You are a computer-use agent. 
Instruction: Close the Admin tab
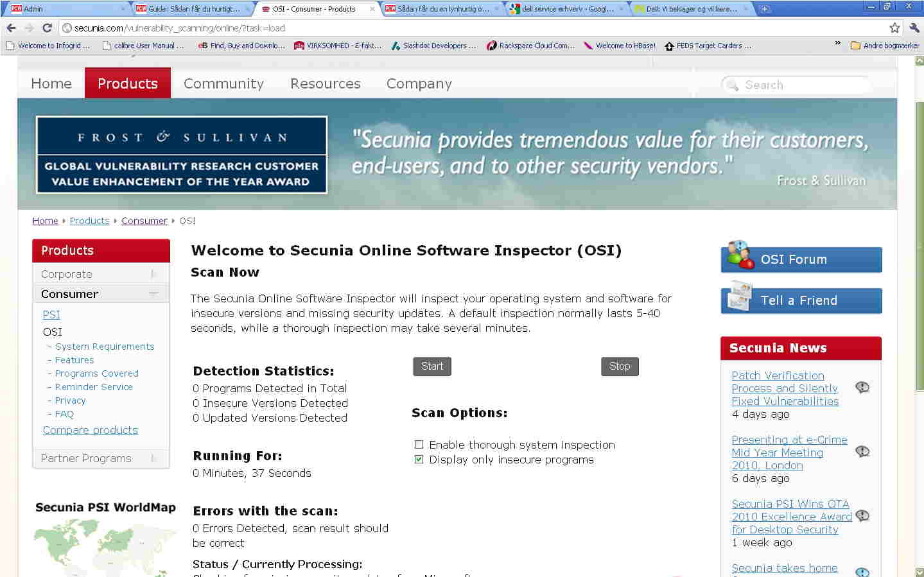123,9
